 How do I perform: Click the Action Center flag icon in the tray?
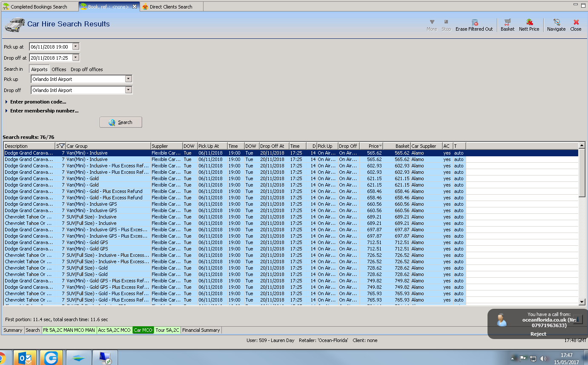[x=522, y=358]
